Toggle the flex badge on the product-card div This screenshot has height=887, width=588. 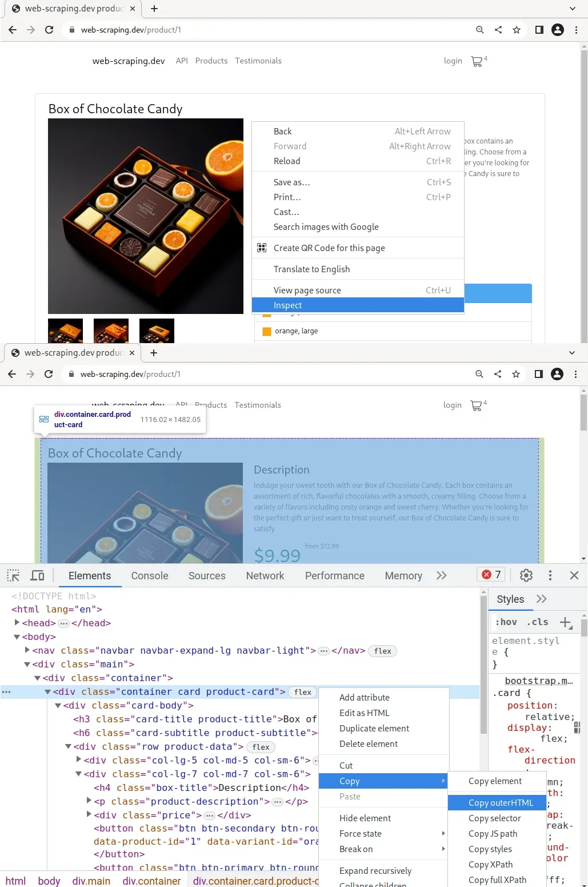point(302,692)
